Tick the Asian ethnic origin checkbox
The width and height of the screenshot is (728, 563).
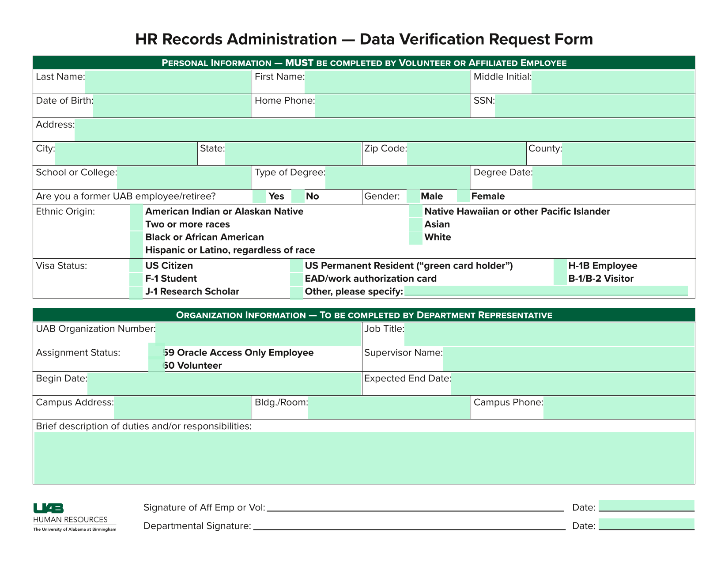click(416, 224)
